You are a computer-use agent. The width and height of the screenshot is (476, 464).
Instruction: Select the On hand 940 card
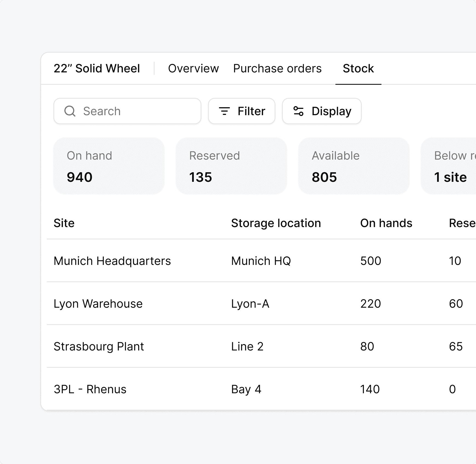click(109, 166)
